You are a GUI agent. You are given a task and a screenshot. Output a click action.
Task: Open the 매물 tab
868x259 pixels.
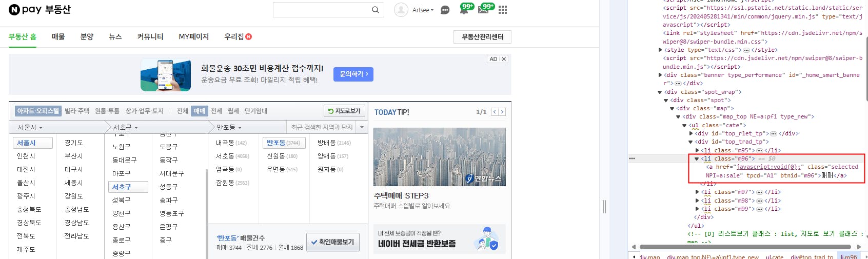pyautogui.click(x=58, y=36)
